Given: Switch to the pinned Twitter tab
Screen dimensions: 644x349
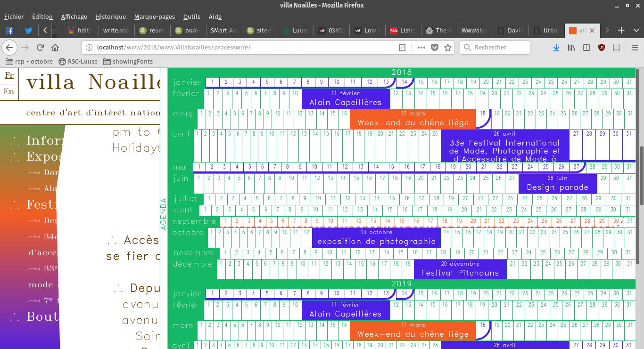Looking at the screenshot, I should (28, 30).
